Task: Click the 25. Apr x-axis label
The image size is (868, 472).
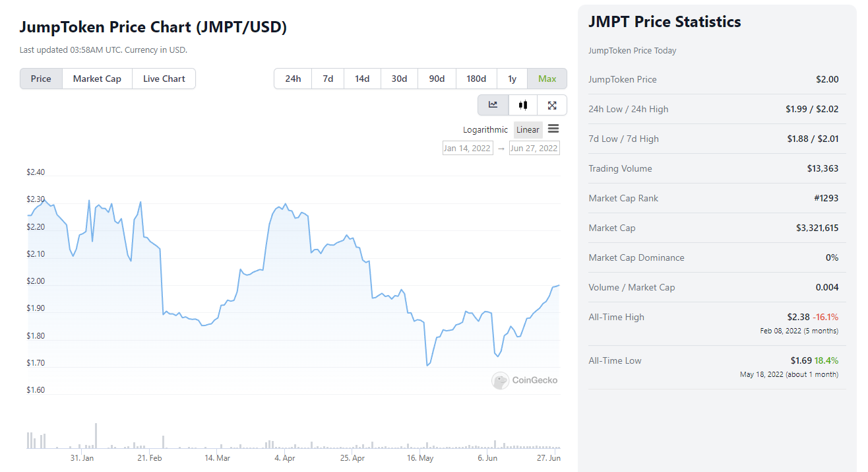Action: 353,458
